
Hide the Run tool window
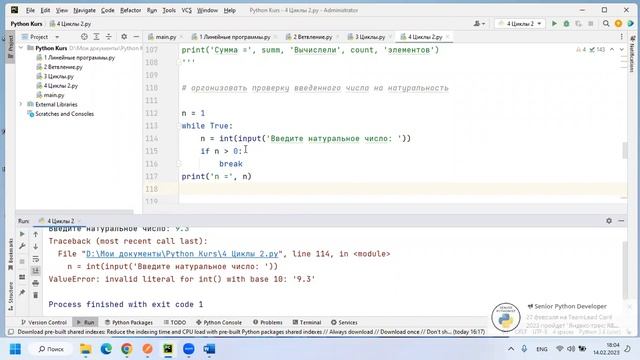click(621, 221)
